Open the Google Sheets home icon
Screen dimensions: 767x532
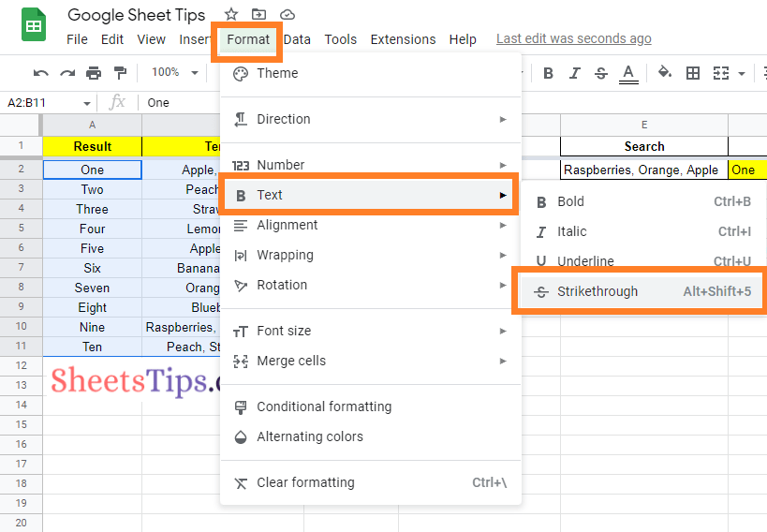(34, 25)
